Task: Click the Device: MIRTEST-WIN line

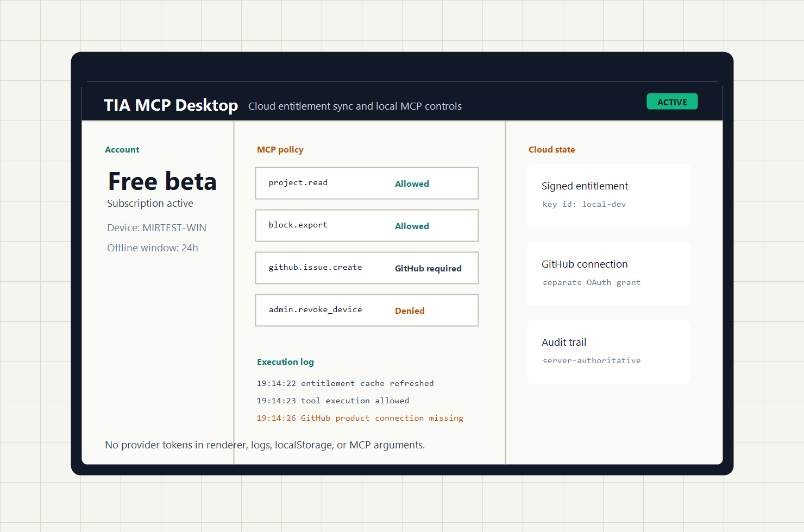Action: [x=156, y=228]
